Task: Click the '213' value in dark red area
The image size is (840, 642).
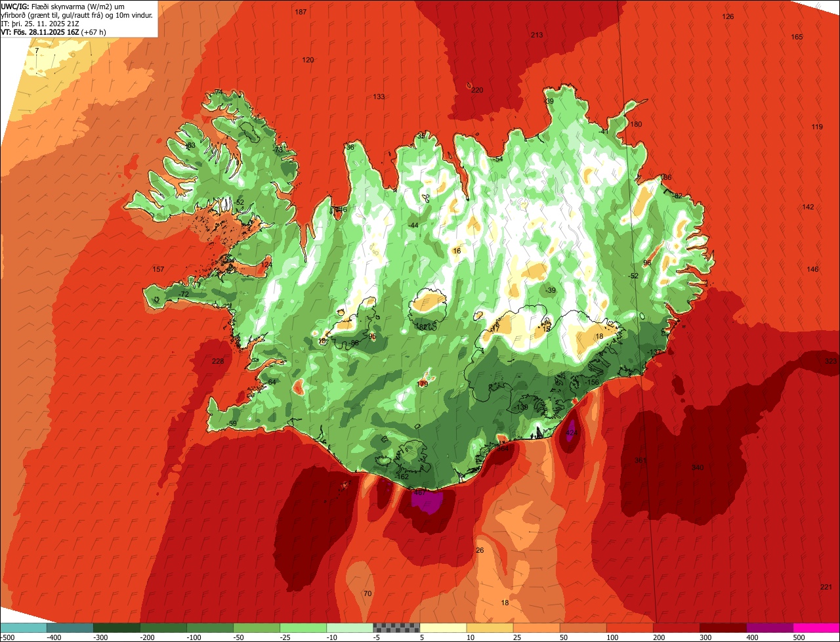Action: tap(537, 35)
